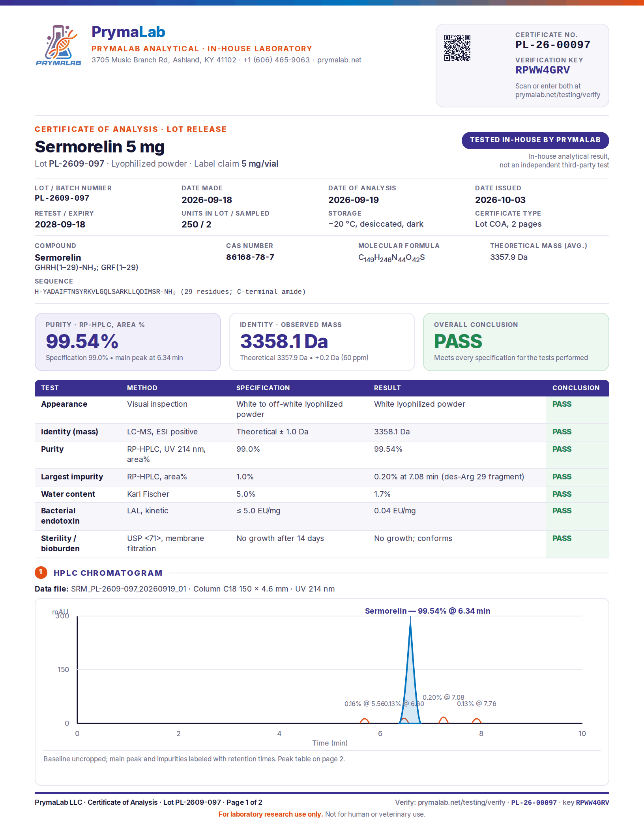Follow the footer verify link prymalab.net/testing/verify
Image resolution: width=644 pixels, height=834 pixels.
461,802
